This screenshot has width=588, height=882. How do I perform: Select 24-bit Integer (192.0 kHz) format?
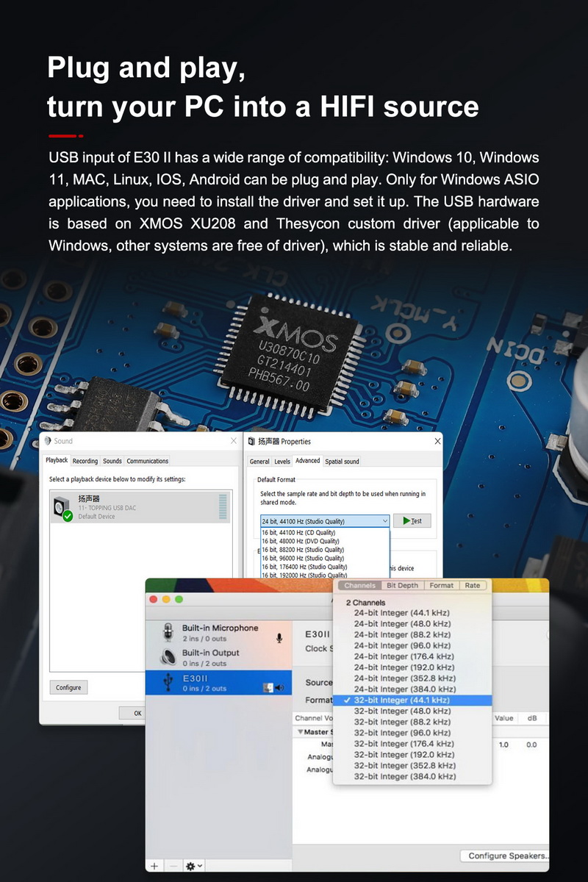(401, 667)
